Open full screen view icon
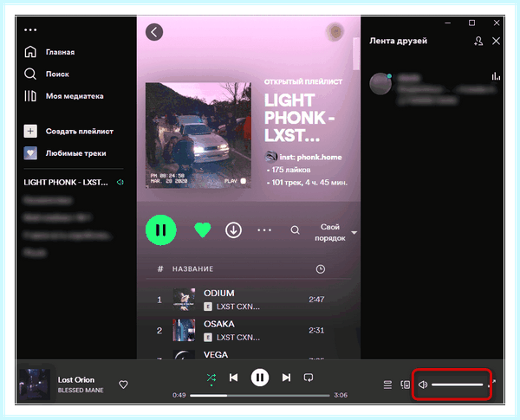 tap(491, 384)
